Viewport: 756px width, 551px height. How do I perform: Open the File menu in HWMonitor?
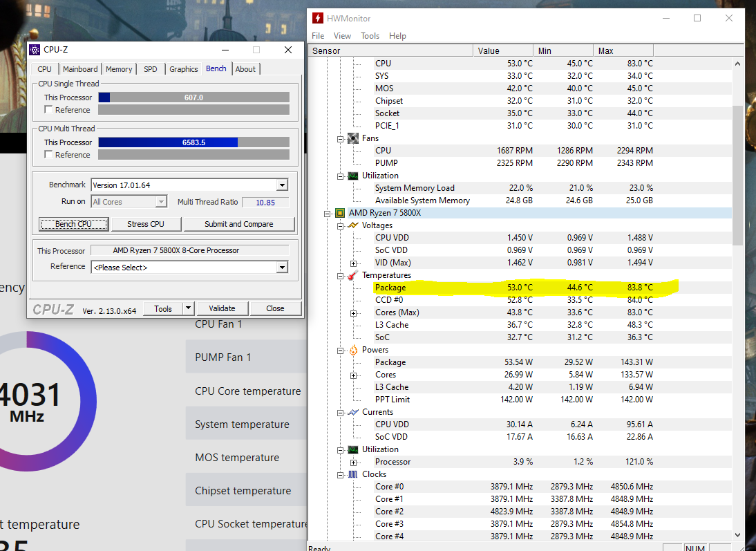[318, 36]
